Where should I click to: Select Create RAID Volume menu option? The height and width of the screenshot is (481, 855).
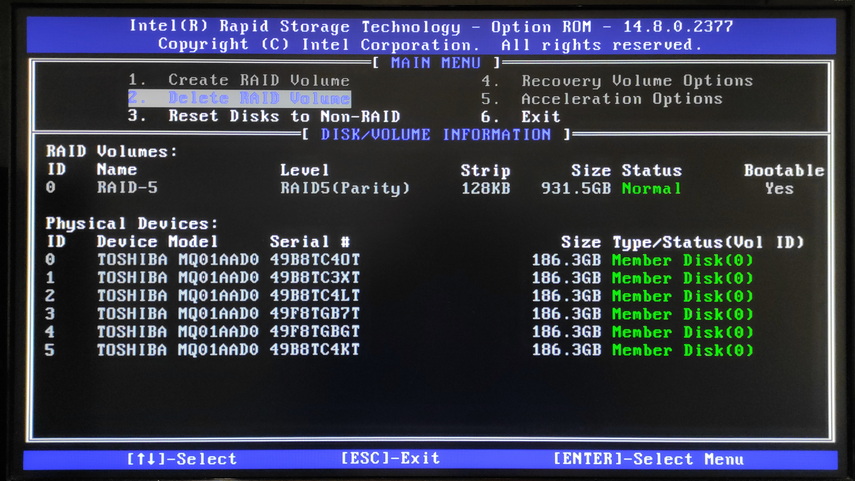(239, 80)
